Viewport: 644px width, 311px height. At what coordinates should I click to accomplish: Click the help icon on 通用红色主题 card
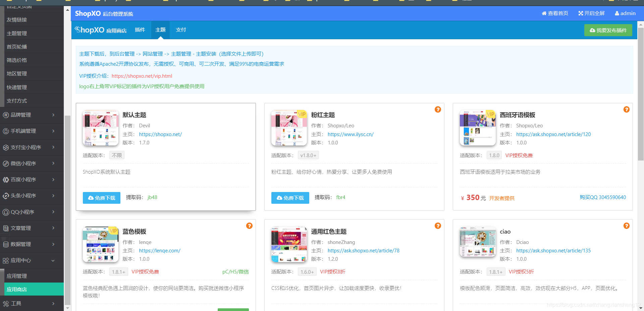tap(438, 226)
